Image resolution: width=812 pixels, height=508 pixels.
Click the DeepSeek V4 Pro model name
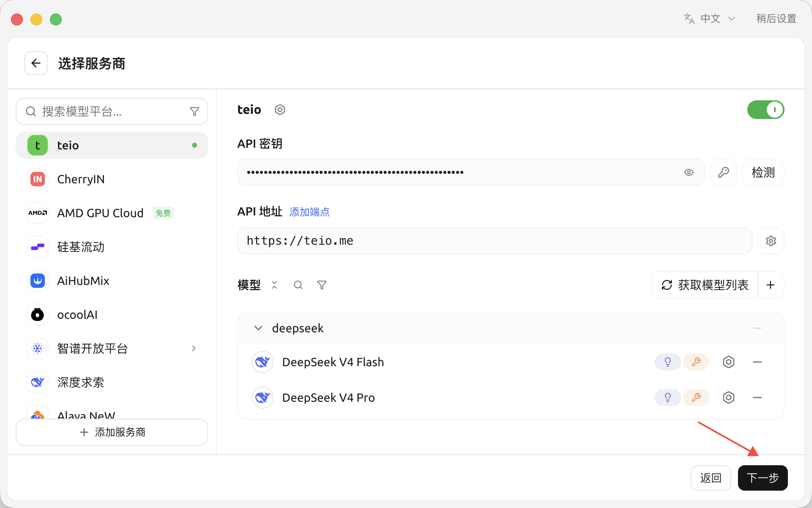tap(328, 398)
